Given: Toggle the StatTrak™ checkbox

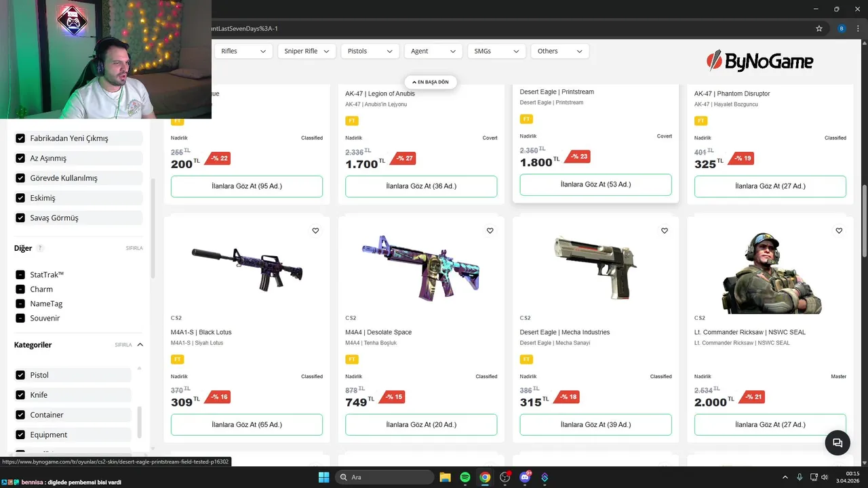Looking at the screenshot, I should pyautogui.click(x=20, y=274).
